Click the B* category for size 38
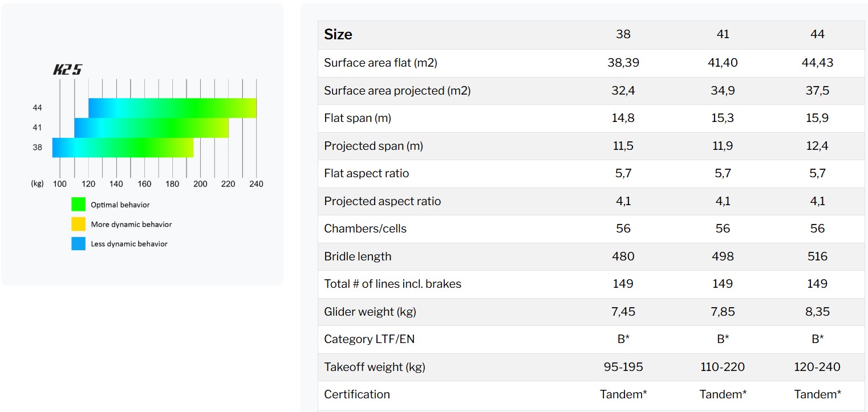The height and width of the screenshot is (412, 868). point(623,339)
